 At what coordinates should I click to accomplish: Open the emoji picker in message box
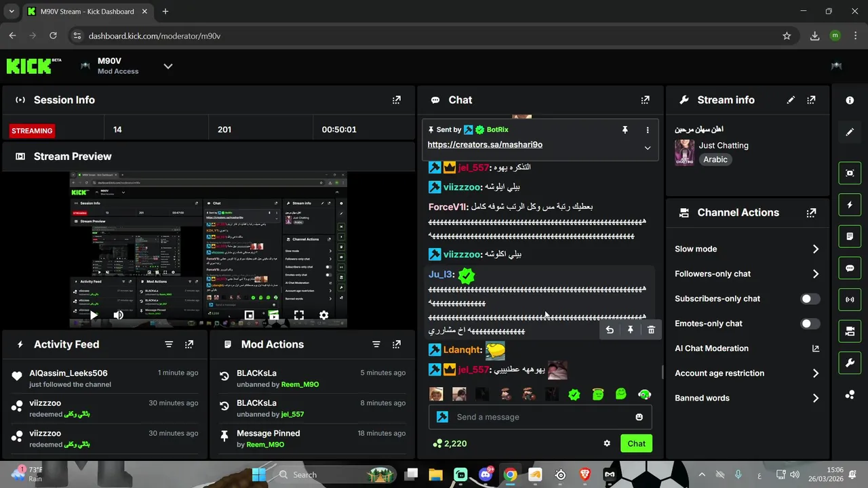[x=639, y=417]
